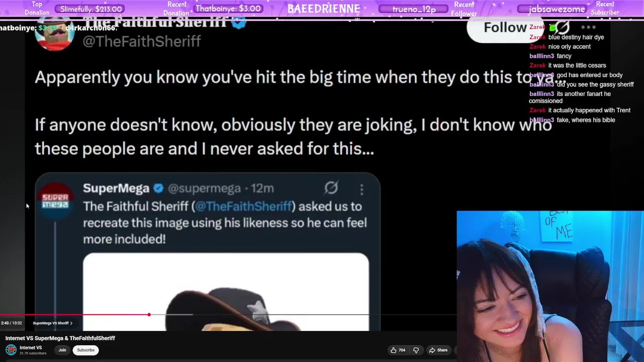Open the cowboy hat image attachment
This screenshot has width=644, height=362.
coord(226,292)
